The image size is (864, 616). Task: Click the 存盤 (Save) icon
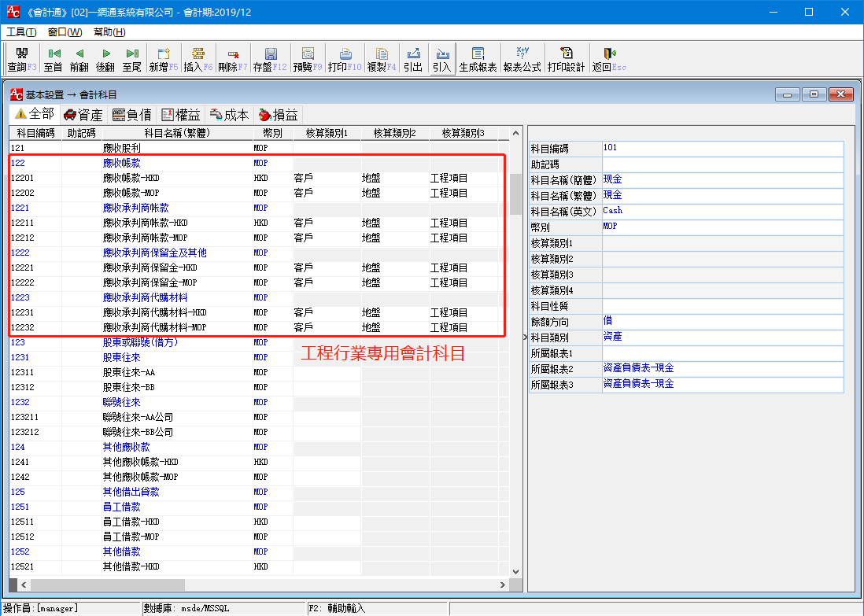pyautogui.click(x=271, y=57)
